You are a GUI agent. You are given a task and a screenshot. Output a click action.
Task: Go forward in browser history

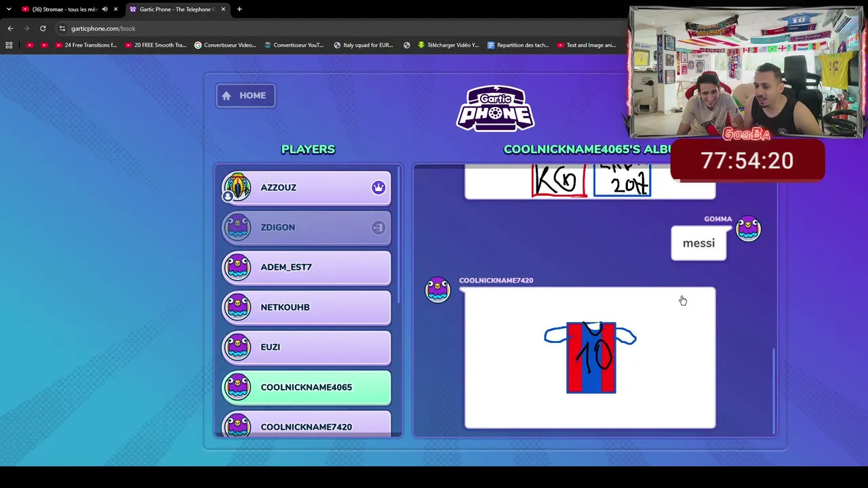tap(26, 28)
